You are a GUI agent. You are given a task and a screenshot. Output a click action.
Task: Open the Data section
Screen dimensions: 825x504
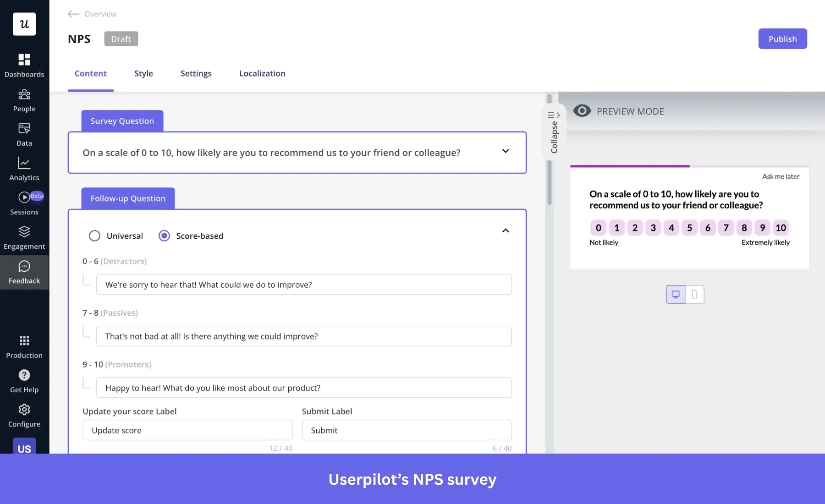24,134
